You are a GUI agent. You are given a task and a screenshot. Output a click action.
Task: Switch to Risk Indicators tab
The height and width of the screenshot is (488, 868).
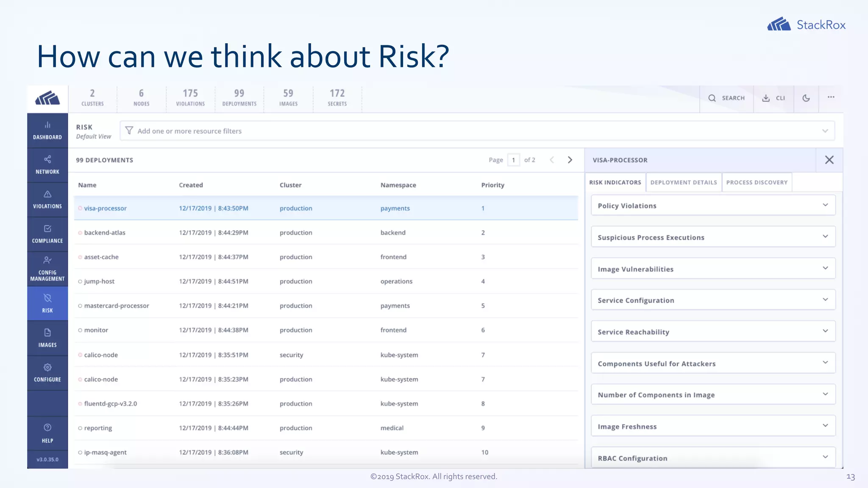click(x=615, y=182)
